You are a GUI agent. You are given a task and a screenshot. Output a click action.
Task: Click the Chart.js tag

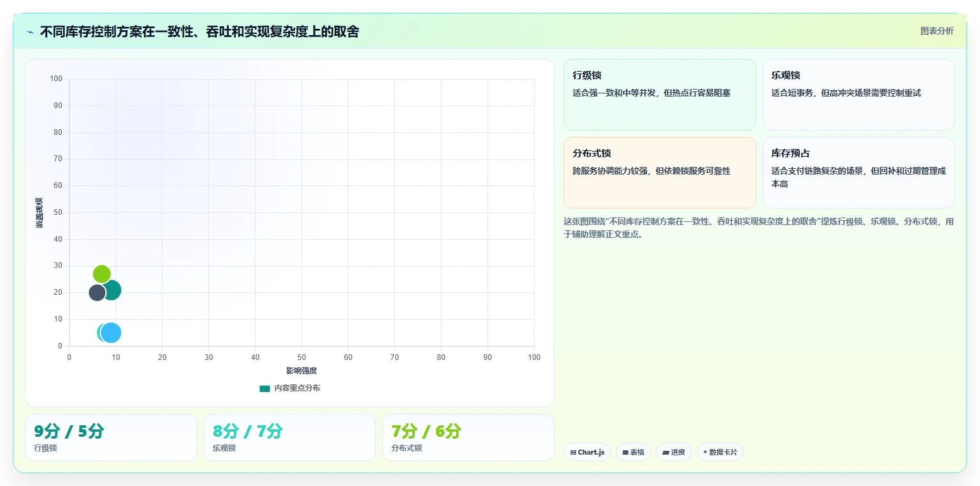[587, 452]
